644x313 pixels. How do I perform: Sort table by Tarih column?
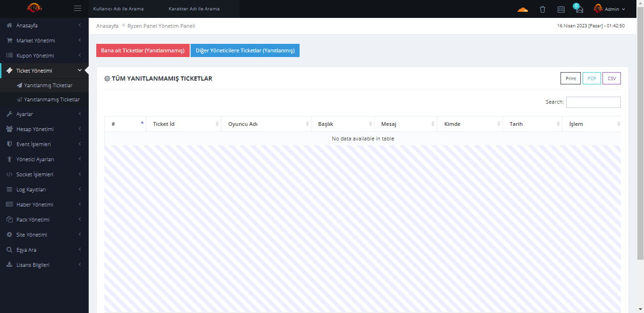tap(533, 124)
